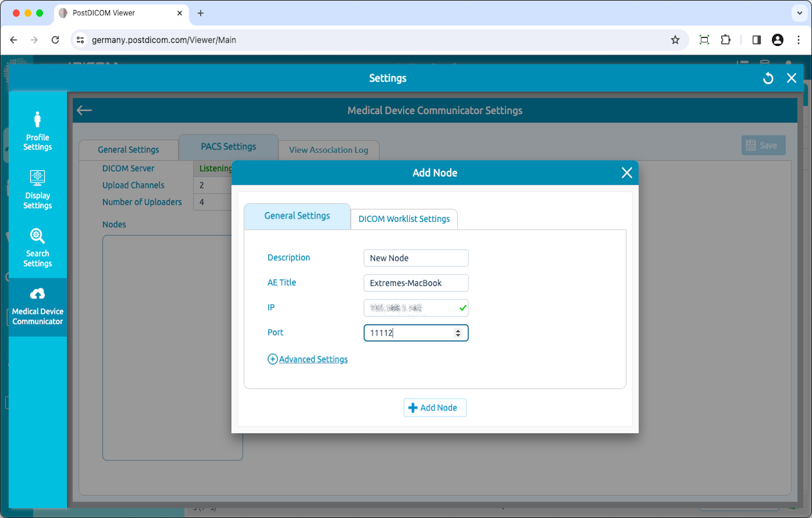This screenshot has height=518, width=812.
Task: Click the back arrow beside Medical Device Communicator Settings
Action: point(84,110)
